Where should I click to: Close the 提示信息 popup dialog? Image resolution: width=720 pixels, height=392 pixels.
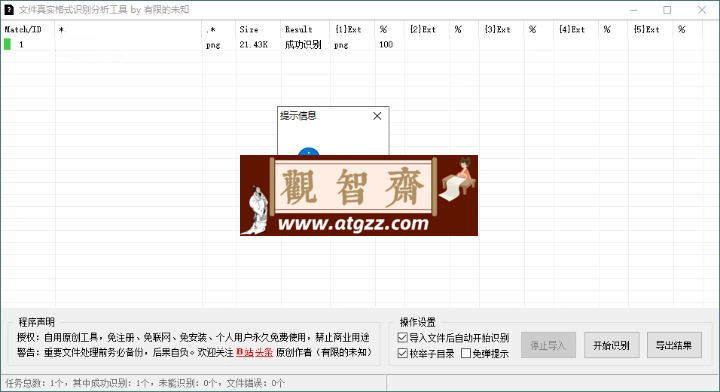377,116
